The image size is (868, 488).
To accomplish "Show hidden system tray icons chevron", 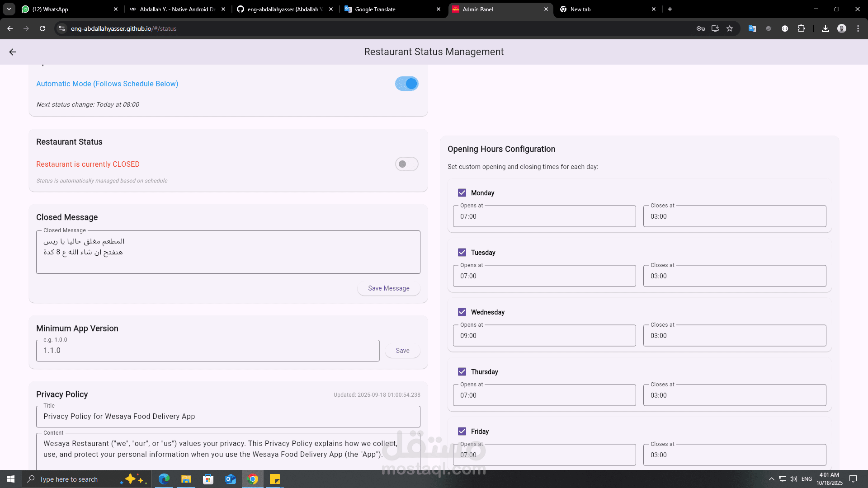I will click(771, 479).
